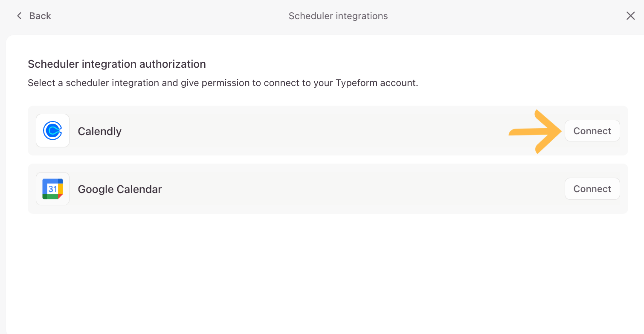Click empty space in the Calendly row
The width and height of the screenshot is (644, 334).
click(299, 131)
